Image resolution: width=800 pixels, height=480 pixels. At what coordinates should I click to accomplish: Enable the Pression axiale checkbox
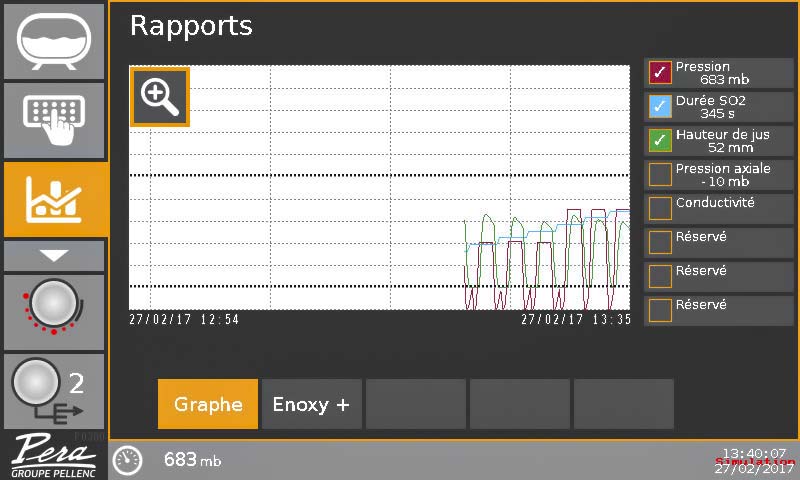(x=660, y=174)
